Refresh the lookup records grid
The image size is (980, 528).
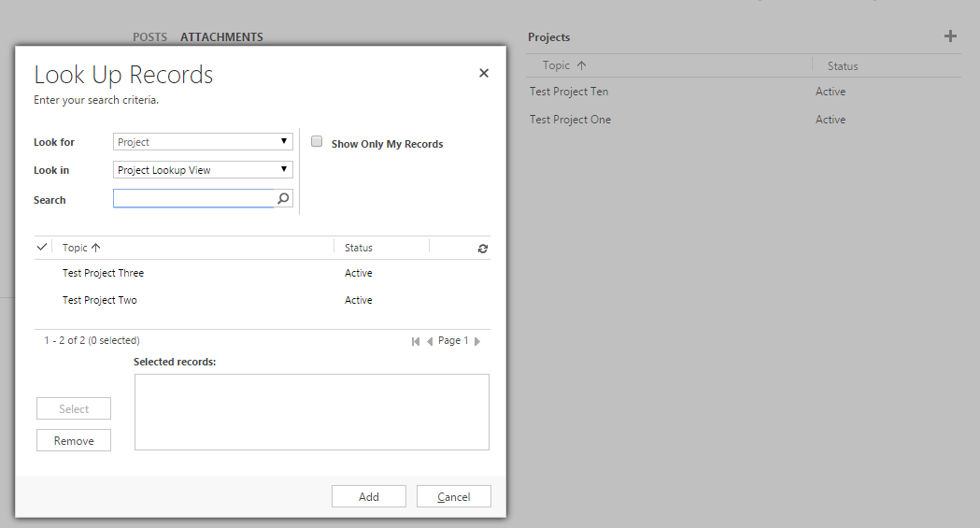pyautogui.click(x=483, y=249)
